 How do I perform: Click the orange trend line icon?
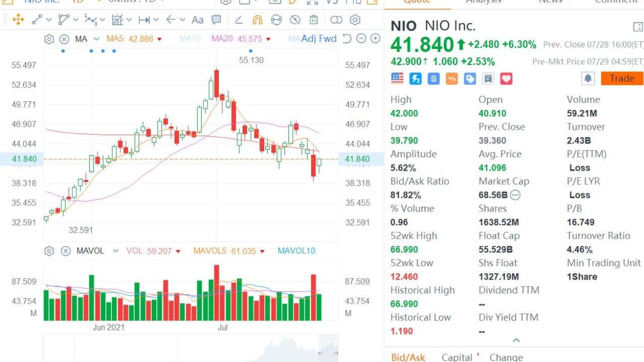(452, 78)
